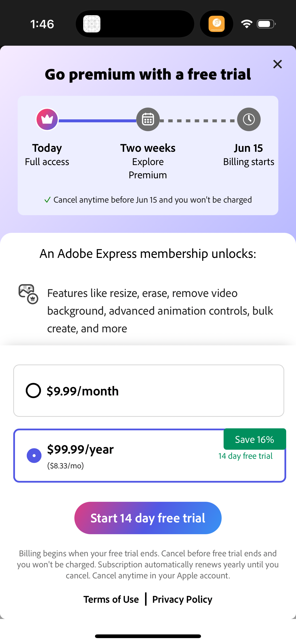Click the calendar Explore Premium icon

148,120
